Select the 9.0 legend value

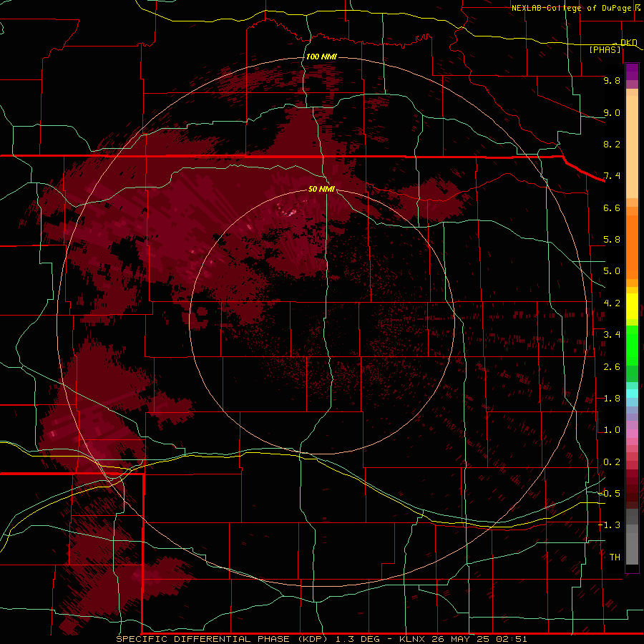(612, 112)
